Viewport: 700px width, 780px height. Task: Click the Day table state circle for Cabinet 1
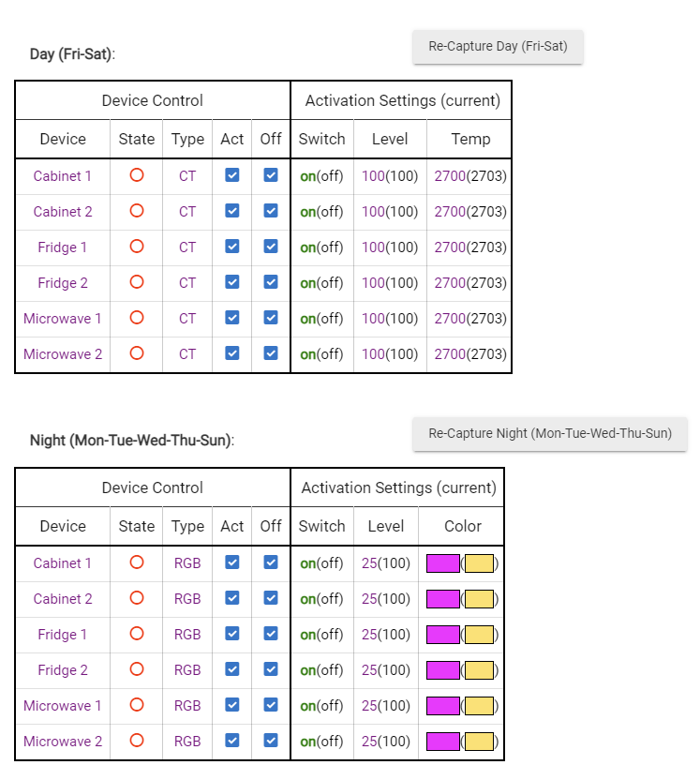click(x=137, y=175)
